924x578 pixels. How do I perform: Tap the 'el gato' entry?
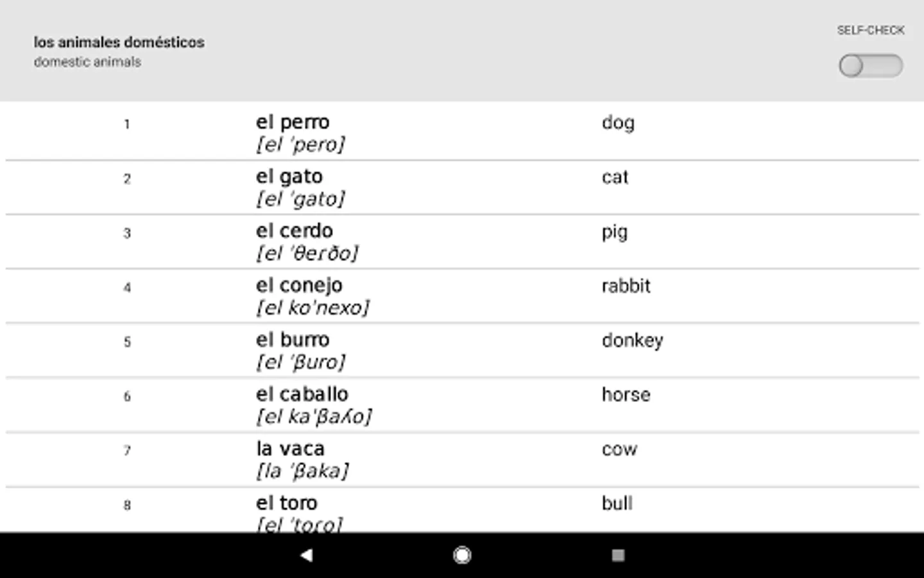289,177
